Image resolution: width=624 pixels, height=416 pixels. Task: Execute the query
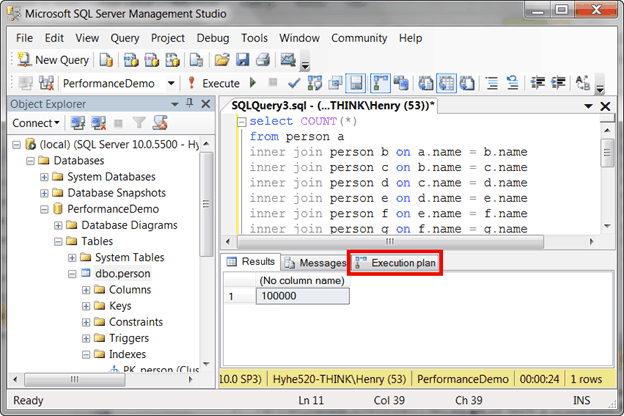click(x=214, y=83)
